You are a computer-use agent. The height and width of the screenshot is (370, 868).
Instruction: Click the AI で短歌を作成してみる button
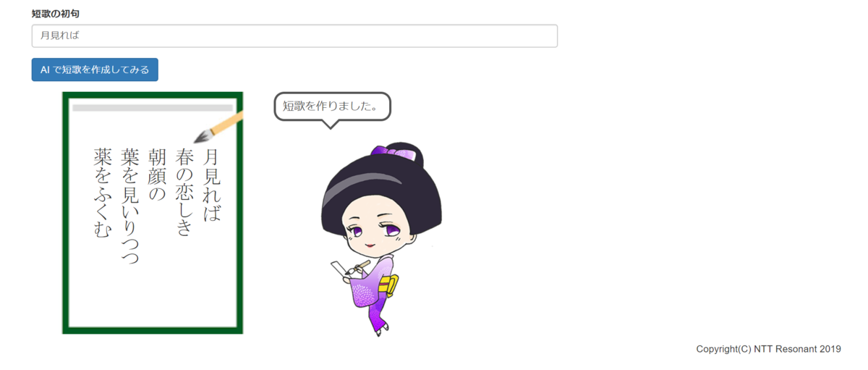(95, 70)
